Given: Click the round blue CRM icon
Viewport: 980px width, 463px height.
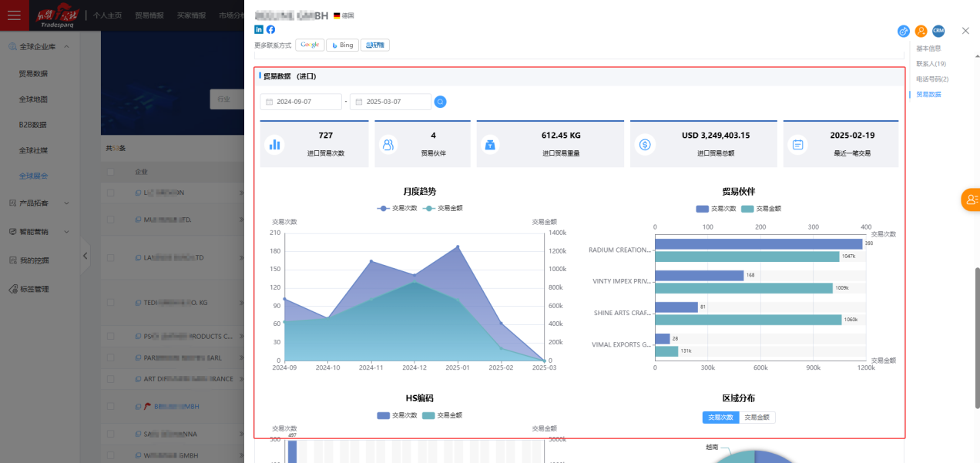Looking at the screenshot, I should tap(938, 31).
